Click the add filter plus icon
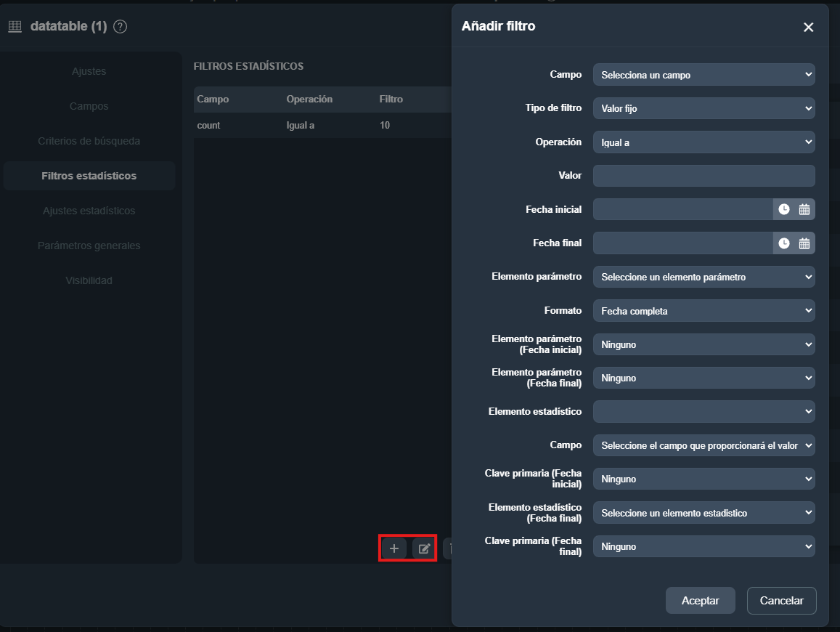 click(394, 548)
